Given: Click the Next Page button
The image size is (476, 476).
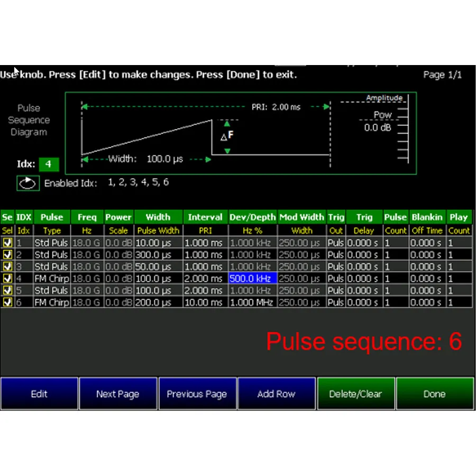Looking at the screenshot, I should point(118,393).
